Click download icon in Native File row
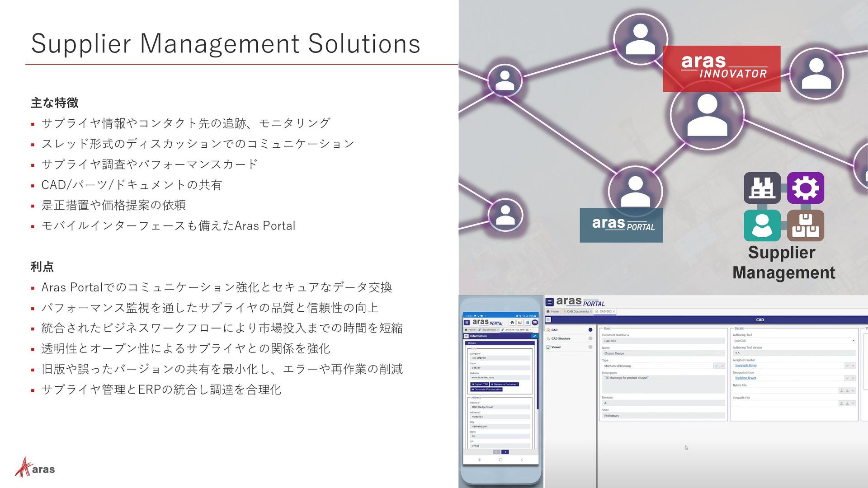 847,391
